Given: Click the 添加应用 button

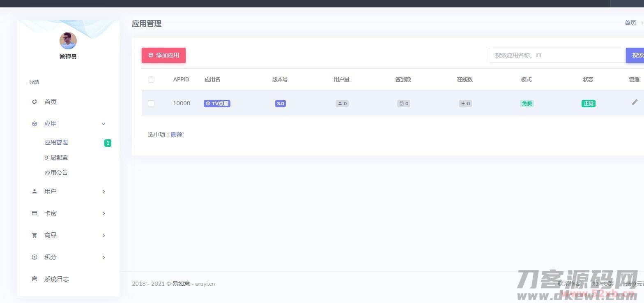Looking at the screenshot, I should [x=163, y=55].
